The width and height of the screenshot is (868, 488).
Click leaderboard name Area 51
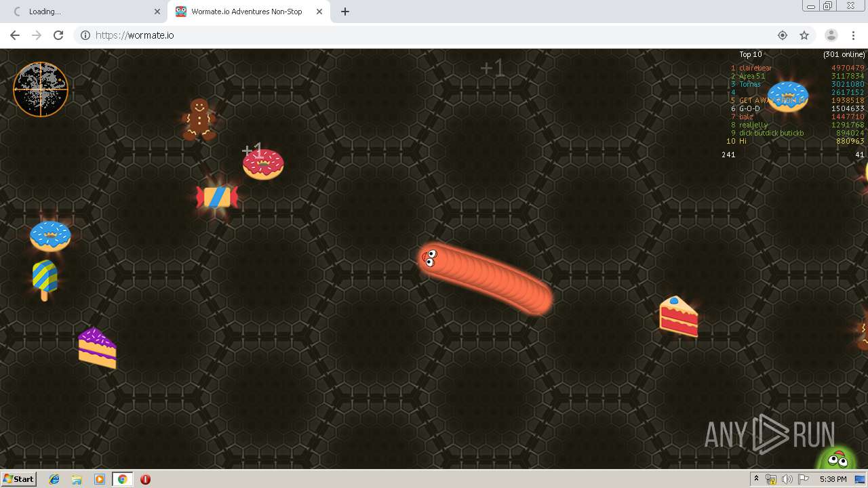coord(752,76)
